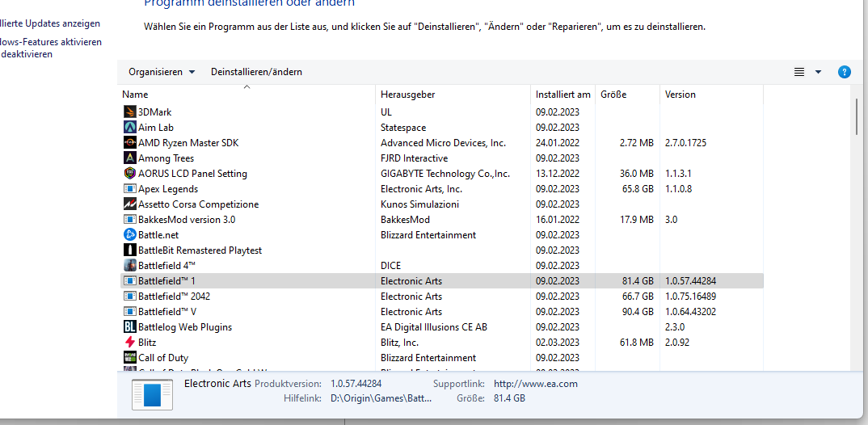Click the 3DMark program icon
Viewport: 868px width, 425px height.
[x=129, y=112]
